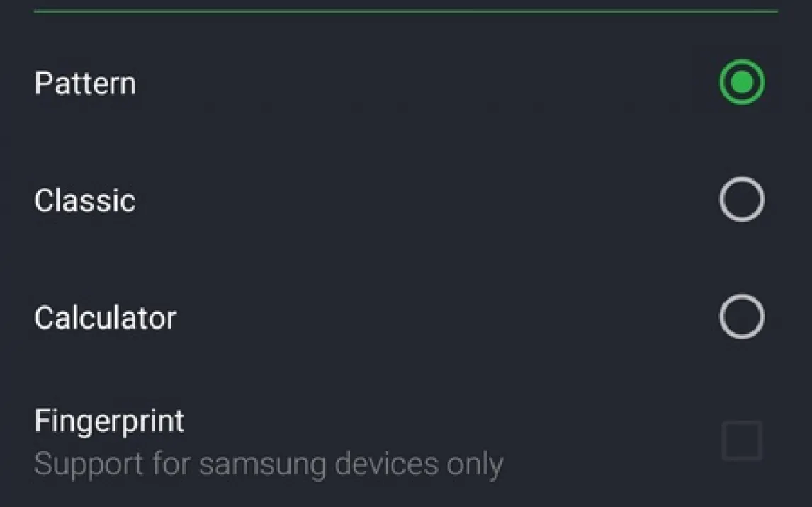Click the green dot inside Pattern radio
Image resolution: width=812 pixels, height=507 pixels.
[x=742, y=83]
